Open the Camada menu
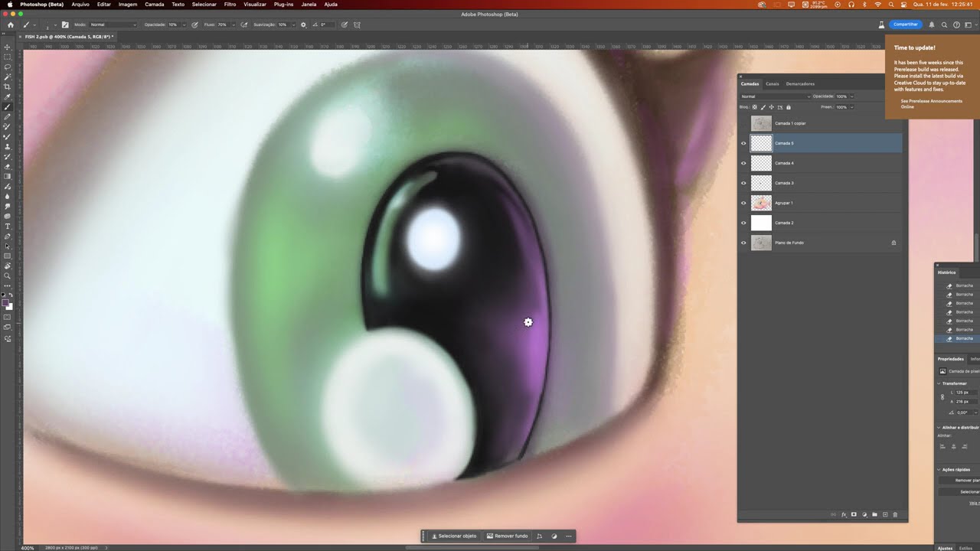This screenshot has height=551, width=980. pyautogui.click(x=154, y=4)
